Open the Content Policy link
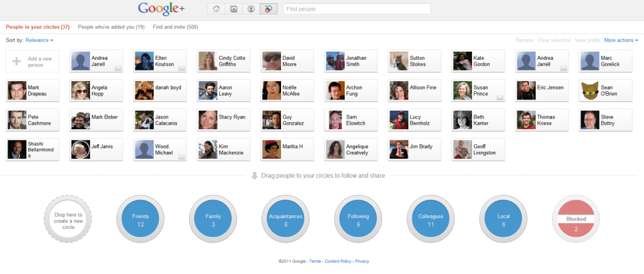Viewport: 644px width, 274px height. 338,261
